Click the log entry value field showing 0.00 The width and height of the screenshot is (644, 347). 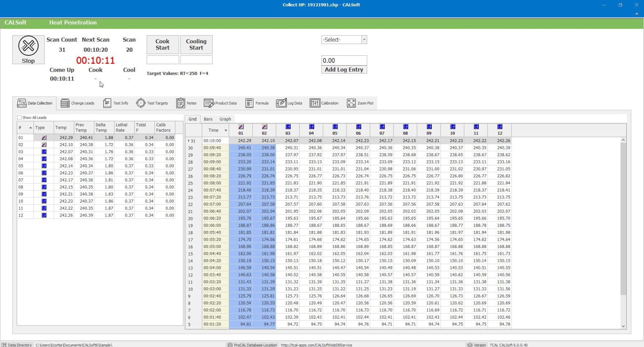click(344, 60)
